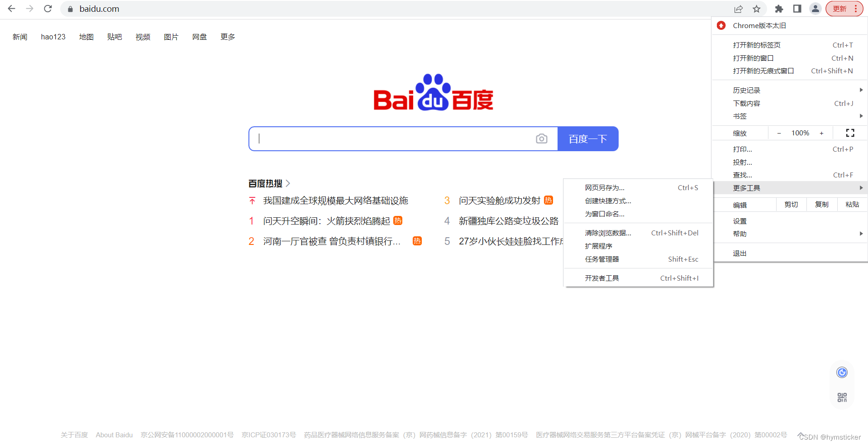Choose 打印... from Chrome menu
This screenshot has height=445, width=868.
coord(790,149)
